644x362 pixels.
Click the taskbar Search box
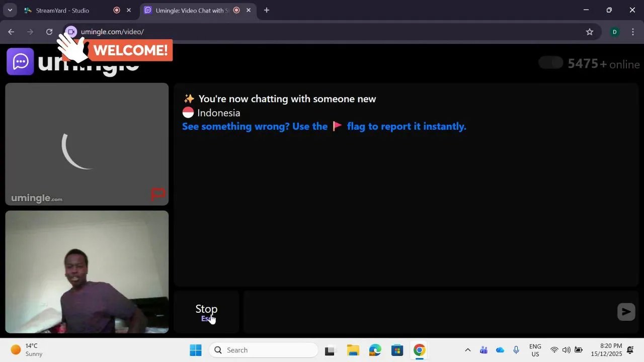264,350
